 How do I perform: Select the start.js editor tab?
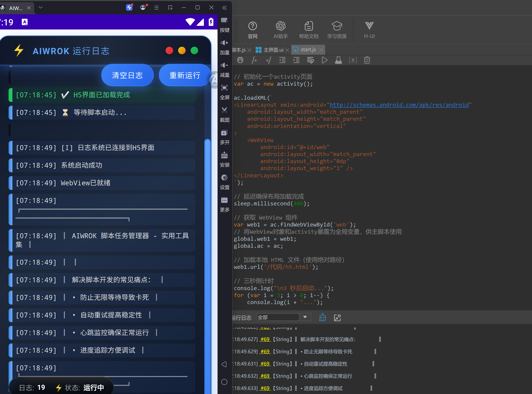tap(308, 50)
